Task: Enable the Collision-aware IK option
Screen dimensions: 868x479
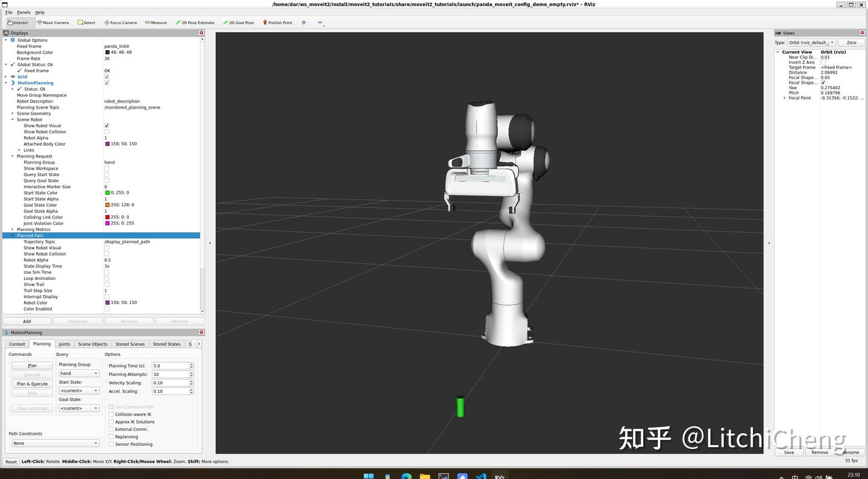Action: tap(111, 414)
